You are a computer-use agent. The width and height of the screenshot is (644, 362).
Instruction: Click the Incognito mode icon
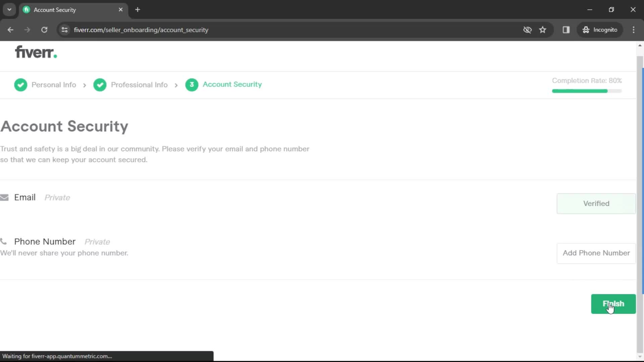coord(585,29)
